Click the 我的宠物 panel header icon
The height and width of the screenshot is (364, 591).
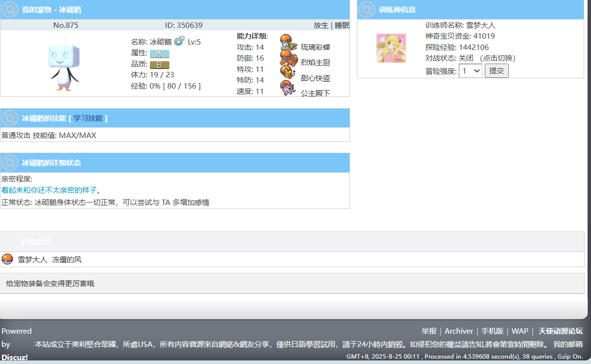click(x=10, y=9)
